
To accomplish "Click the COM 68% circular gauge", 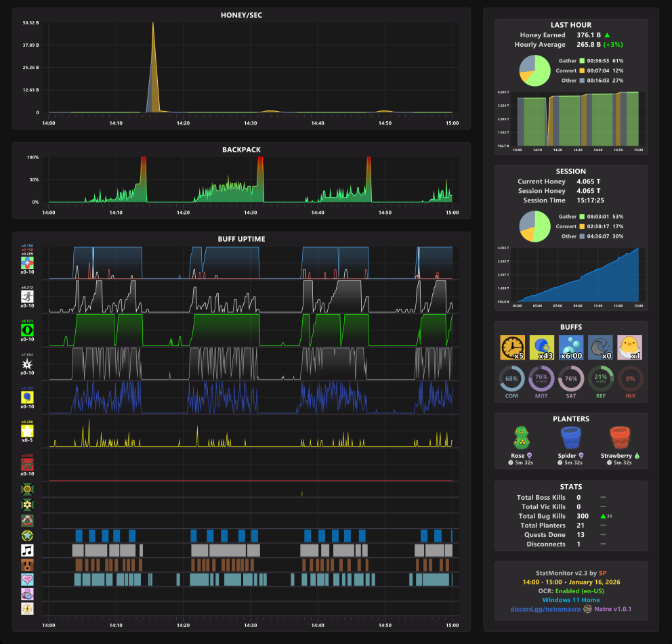I will click(511, 379).
